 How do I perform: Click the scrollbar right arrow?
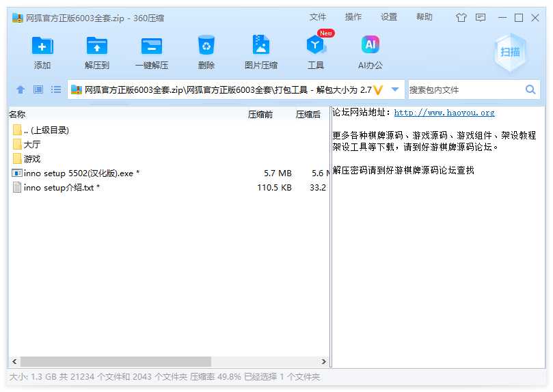pos(324,361)
